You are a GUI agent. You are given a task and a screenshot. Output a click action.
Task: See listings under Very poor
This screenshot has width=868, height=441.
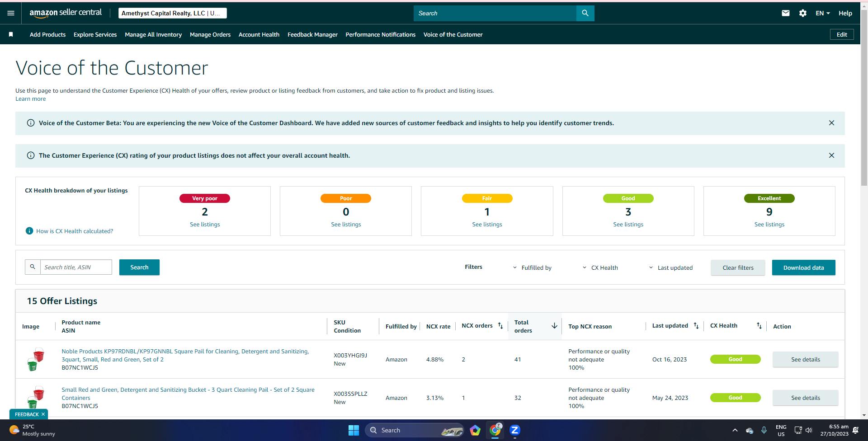pos(205,224)
